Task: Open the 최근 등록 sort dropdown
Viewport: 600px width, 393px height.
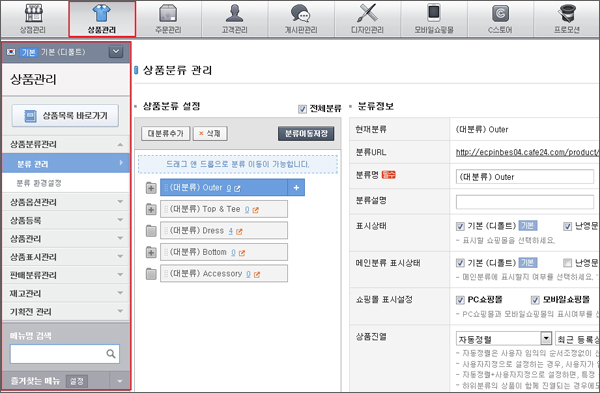Action: (577, 339)
